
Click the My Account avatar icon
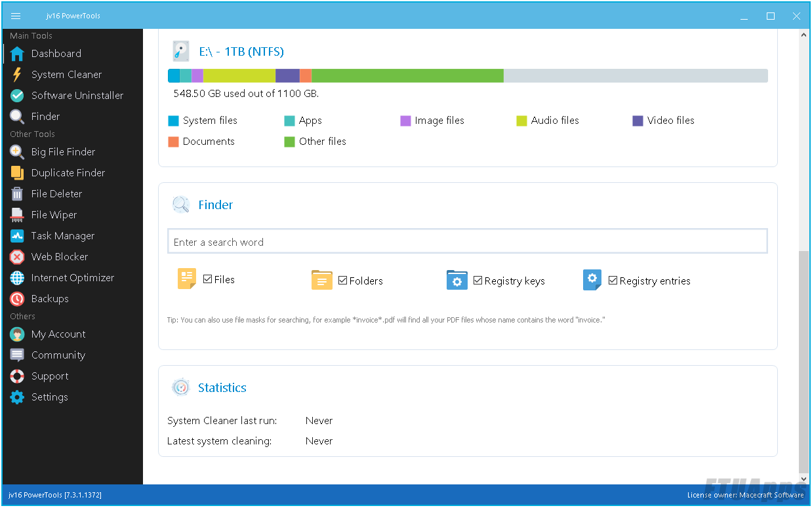coord(17,334)
